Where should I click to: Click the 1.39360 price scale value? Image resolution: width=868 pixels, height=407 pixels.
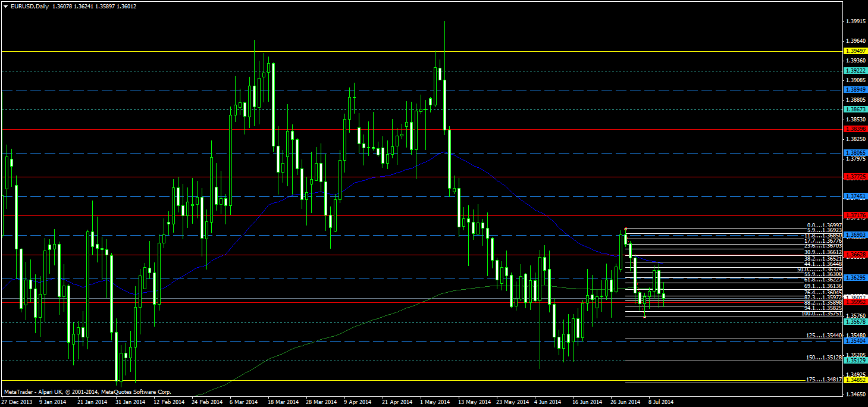856,61
